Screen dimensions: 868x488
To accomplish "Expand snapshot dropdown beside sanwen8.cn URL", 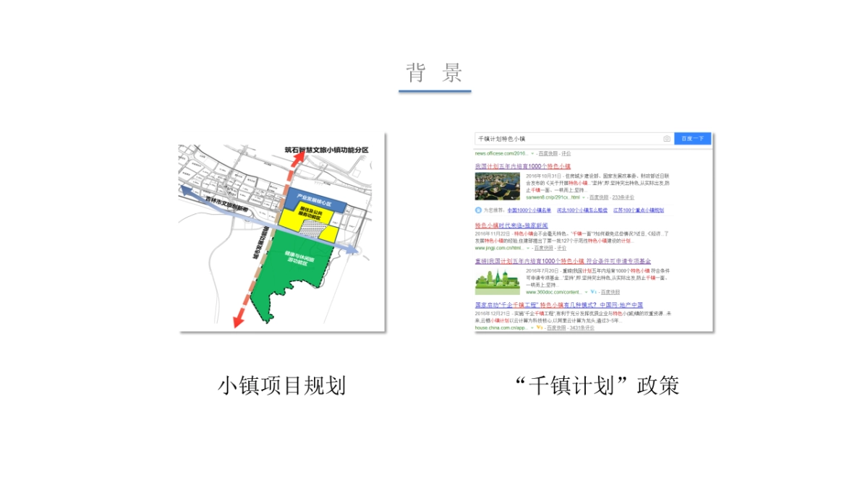I will pos(582,197).
